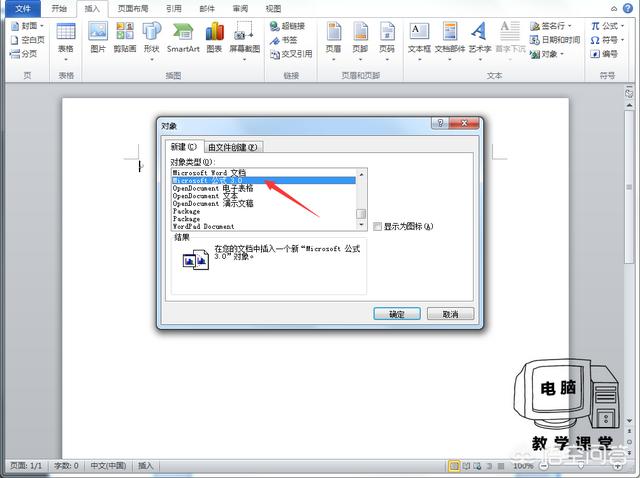Open Word Help question mark icon
Image resolution: width=640 pixels, height=478 pixels.
[x=628, y=8]
